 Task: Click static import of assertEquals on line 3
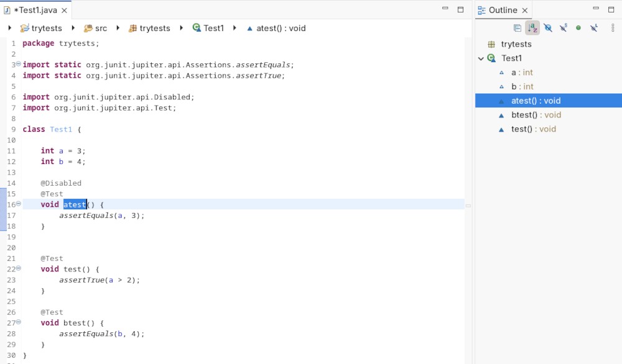pos(159,65)
